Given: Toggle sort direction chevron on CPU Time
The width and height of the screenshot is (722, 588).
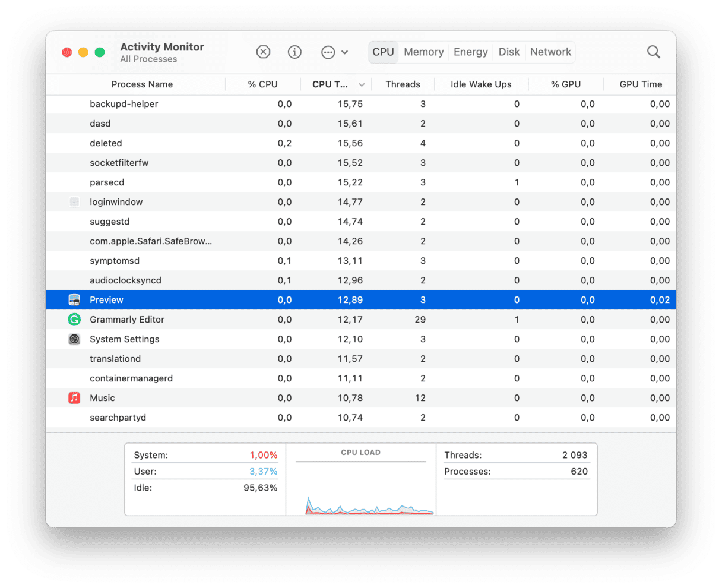Looking at the screenshot, I should [362, 85].
